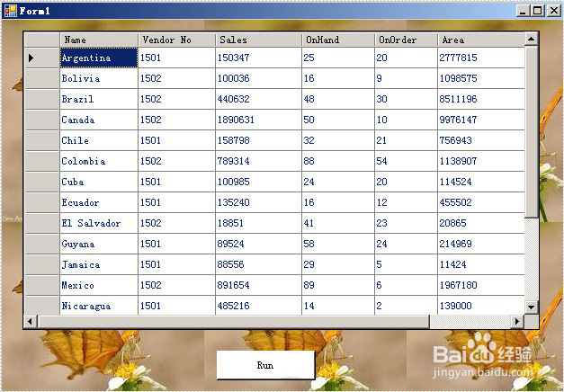Click the Run button
The height and width of the screenshot is (392, 564).
[265, 365]
